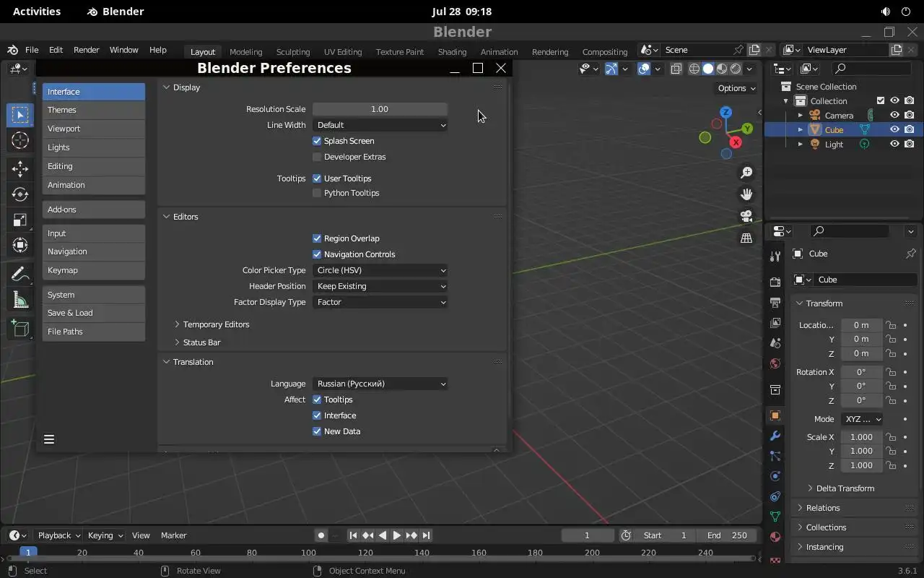Open the rotation Mode XYZ dropdown
The height and width of the screenshot is (578, 924).
pos(862,419)
